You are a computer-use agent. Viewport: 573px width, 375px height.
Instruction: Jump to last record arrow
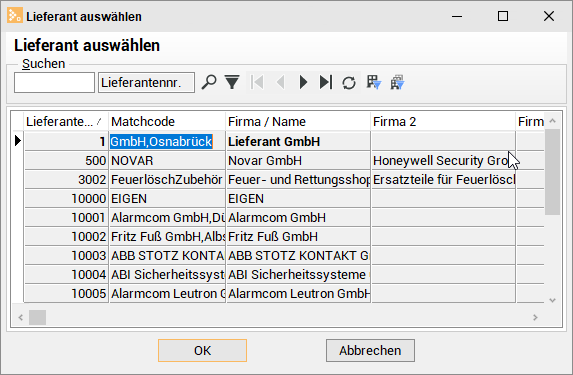click(326, 82)
